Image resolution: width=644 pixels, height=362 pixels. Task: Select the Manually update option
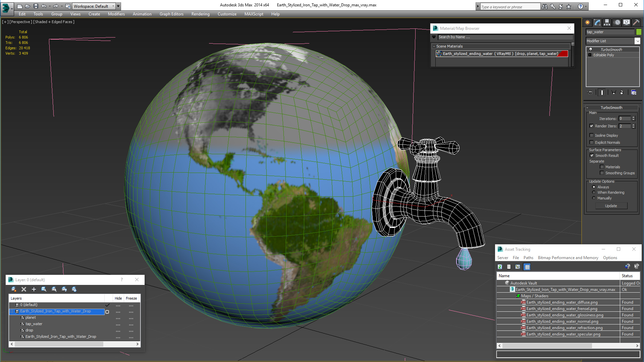pyautogui.click(x=594, y=198)
